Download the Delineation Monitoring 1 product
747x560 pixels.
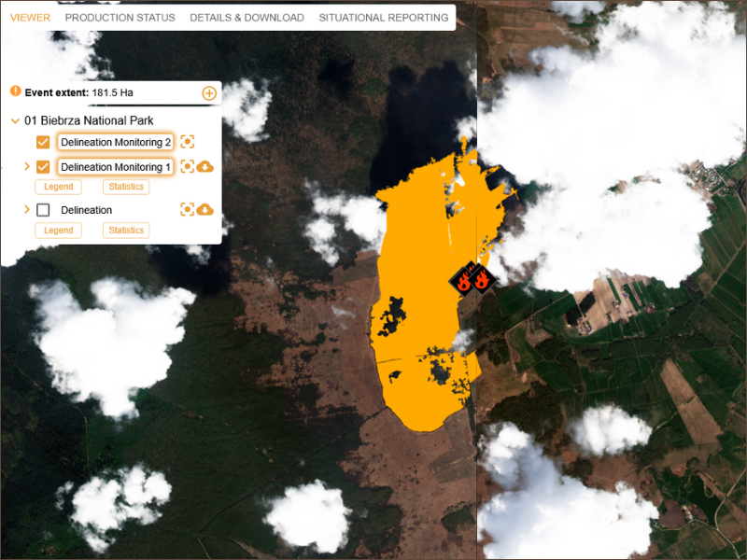click(x=204, y=167)
